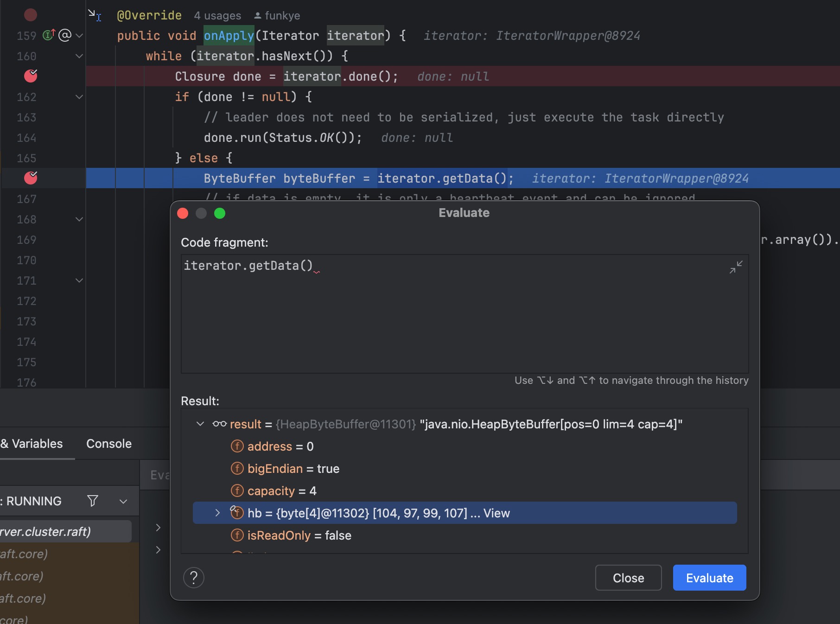Click the View link on the hb row
This screenshot has width=840, height=624.
[x=496, y=513]
